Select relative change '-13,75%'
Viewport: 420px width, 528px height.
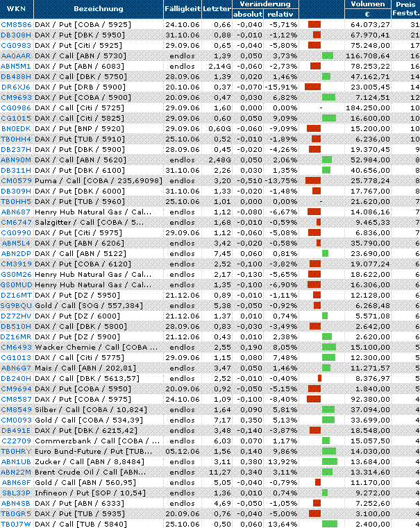pyautogui.click(x=281, y=181)
